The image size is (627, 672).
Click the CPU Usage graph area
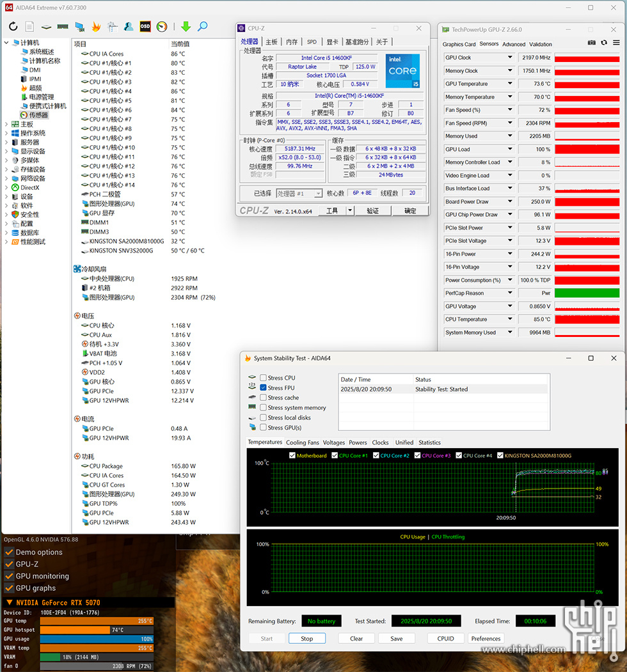[433, 568]
